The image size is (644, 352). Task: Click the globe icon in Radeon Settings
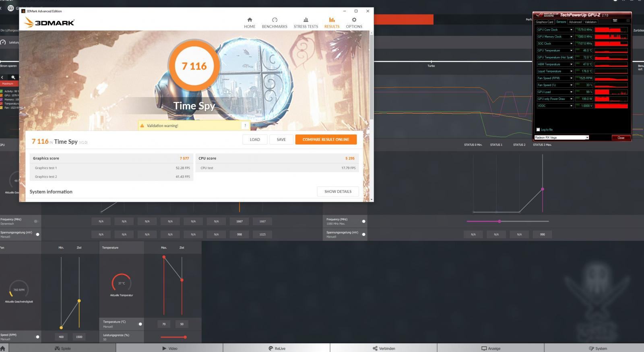[x=11, y=8]
